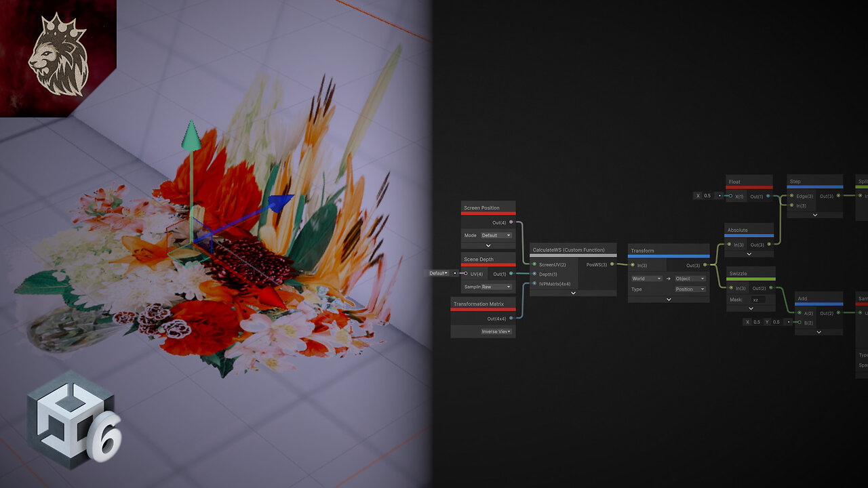Click Screen Position Out(4) output port

(511, 222)
